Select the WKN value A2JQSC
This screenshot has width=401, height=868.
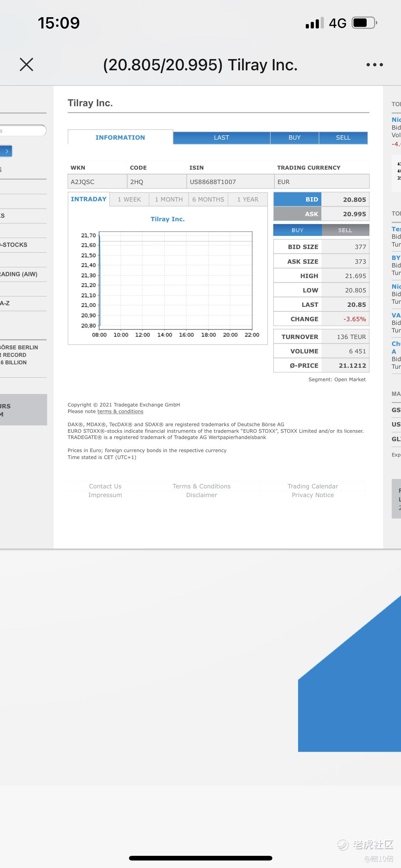[x=82, y=182]
